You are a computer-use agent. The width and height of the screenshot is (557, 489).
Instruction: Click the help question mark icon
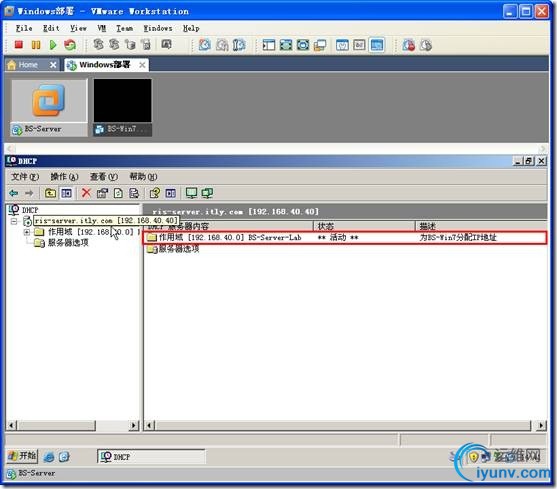[x=155, y=193]
